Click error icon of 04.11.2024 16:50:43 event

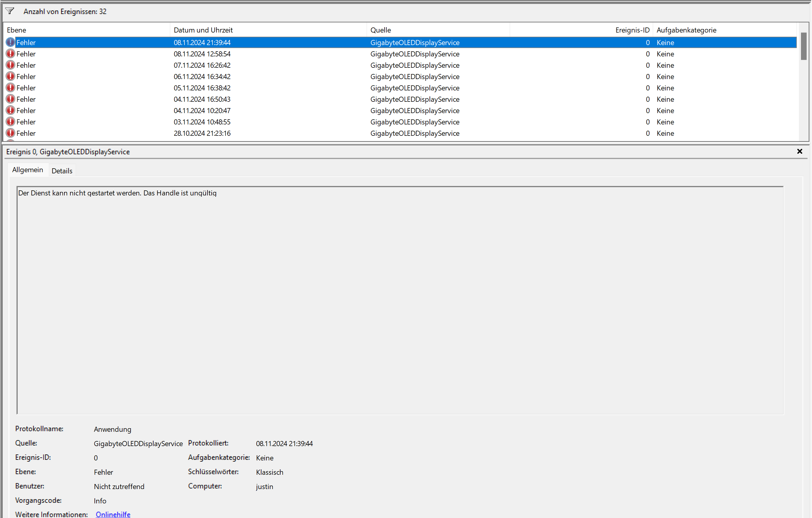point(10,99)
